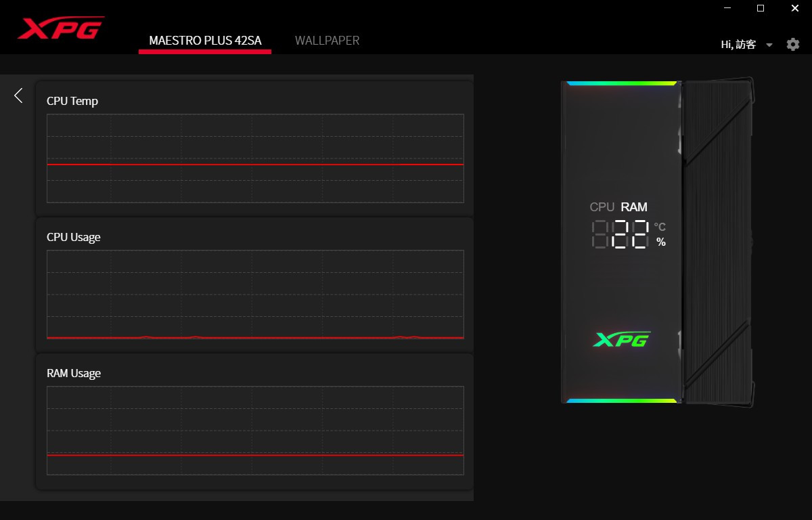812x520 pixels.
Task: Click inside the RAM Usage chart
Action: [255, 431]
